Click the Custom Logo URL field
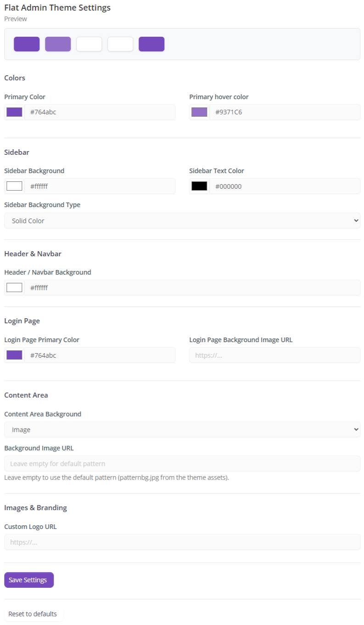The image size is (364, 625). click(x=182, y=542)
